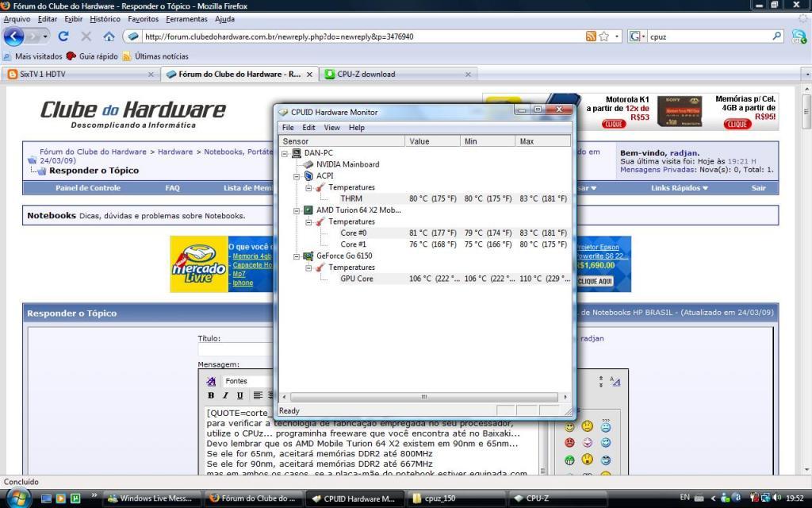This screenshot has width=812, height=508.
Task: Collapse Temperatures under ACPI
Action: pos(308,187)
